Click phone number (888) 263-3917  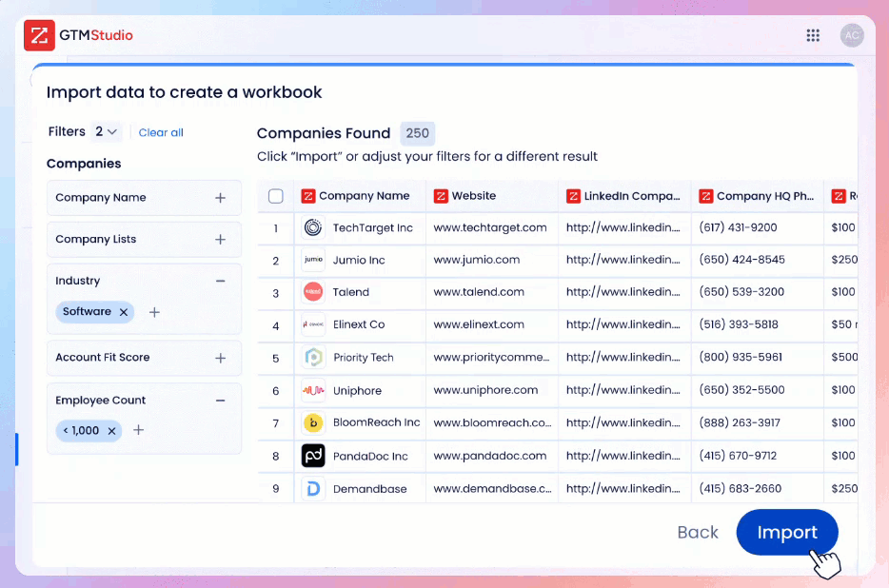[x=740, y=422]
